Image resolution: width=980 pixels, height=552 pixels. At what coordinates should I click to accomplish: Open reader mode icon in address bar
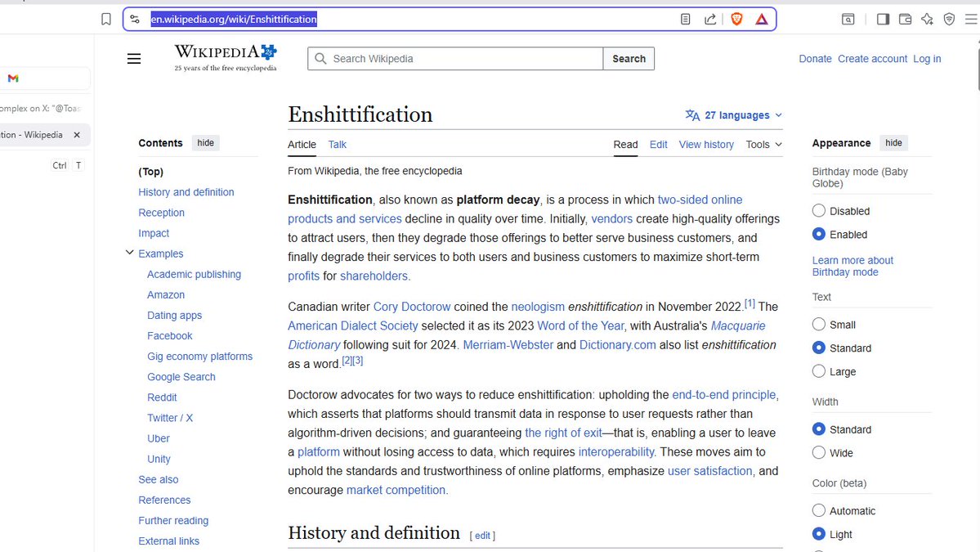685,20
